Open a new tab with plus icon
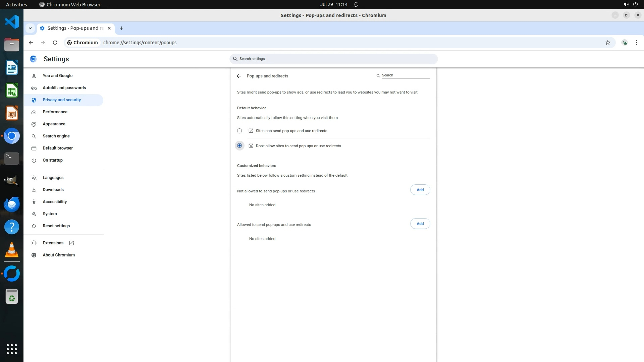This screenshot has width=644, height=362. pos(121,28)
